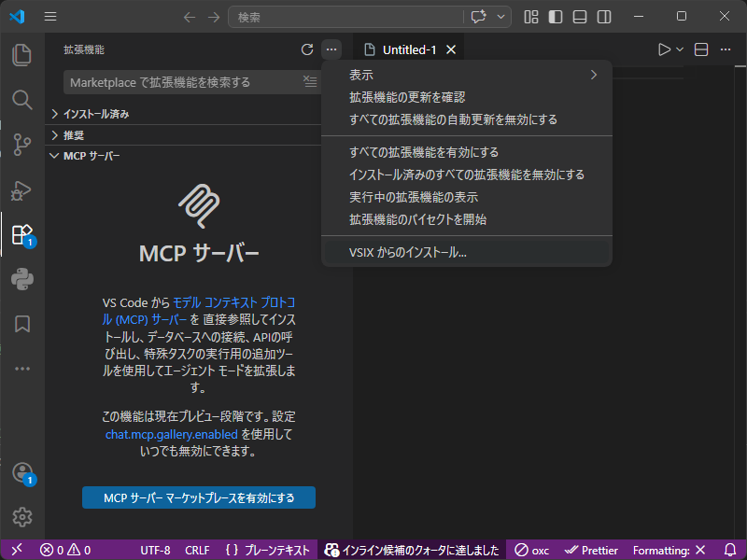Open the Copilot chat icon
747x560 pixels.
(x=478, y=17)
